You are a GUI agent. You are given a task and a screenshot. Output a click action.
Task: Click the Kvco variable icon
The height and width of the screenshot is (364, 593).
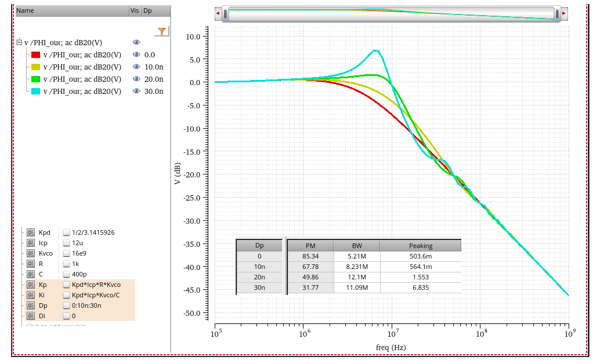coord(31,253)
